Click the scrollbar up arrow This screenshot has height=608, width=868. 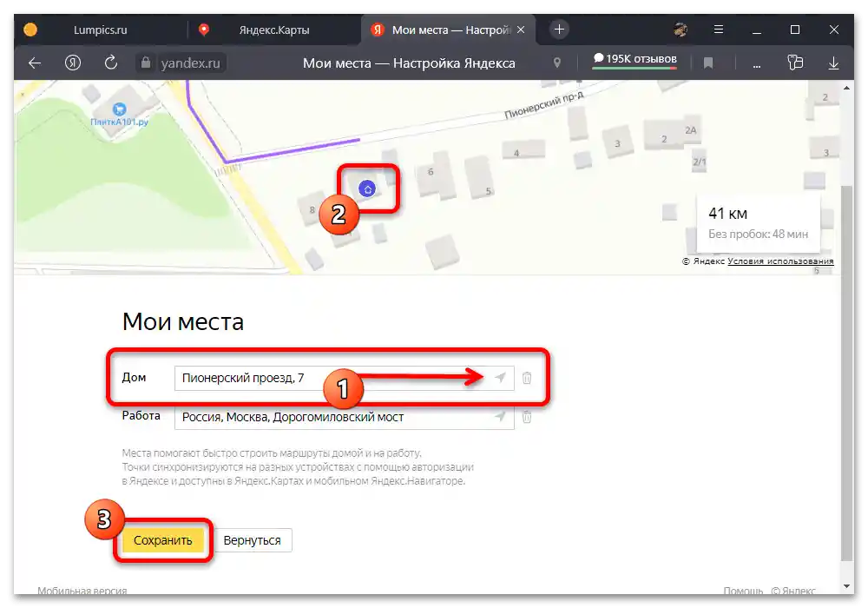[x=846, y=88]
